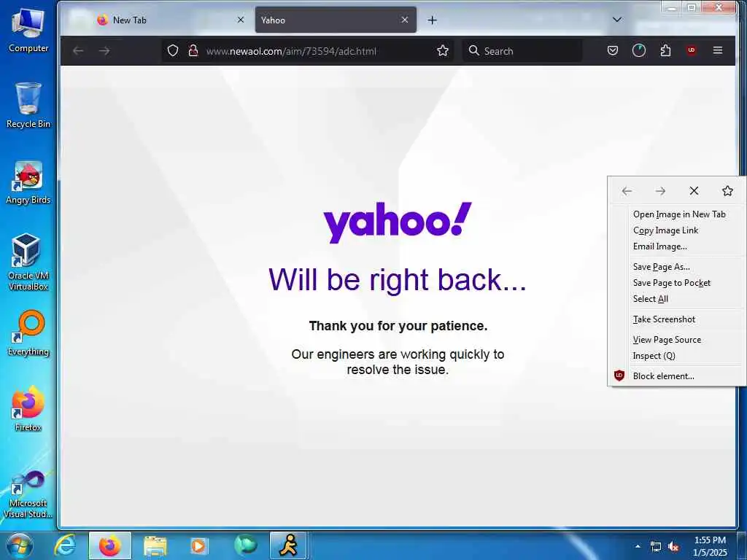Open a new tab with plus button

coord(432,20)
